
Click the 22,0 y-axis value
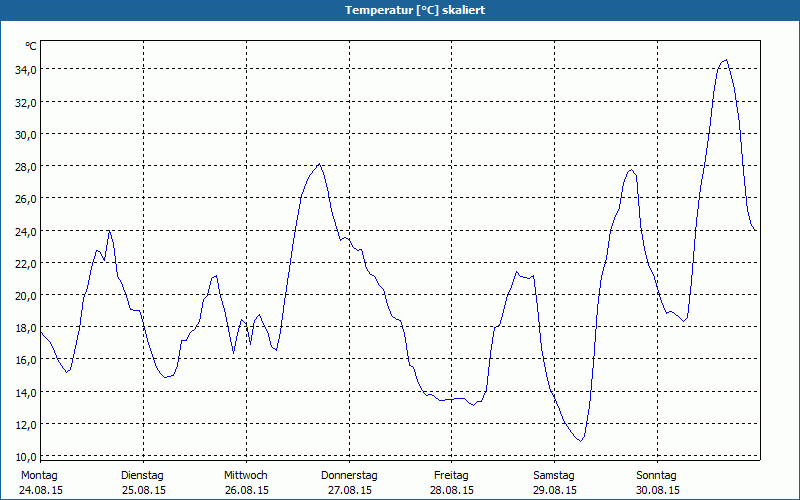25,263
